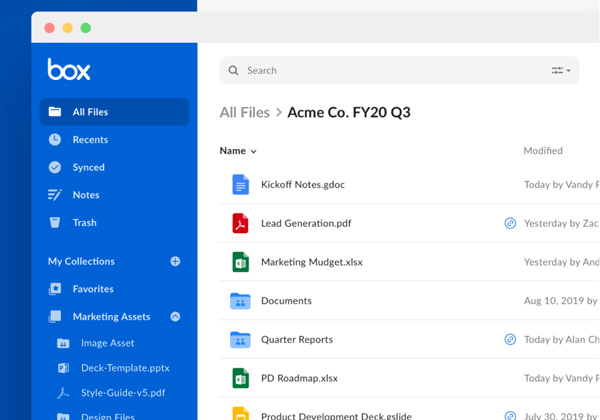Open Deck-Template.pptx in sidebar
Screen dimensions: 600x420
click(x=125, y=368)
